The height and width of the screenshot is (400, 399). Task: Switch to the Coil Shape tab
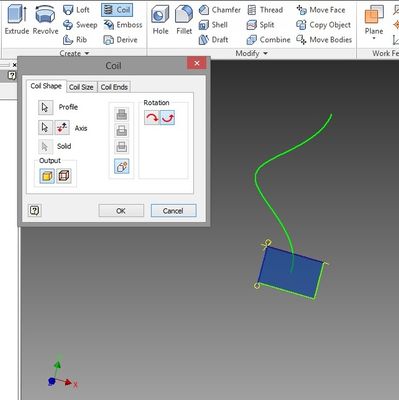coord(46,86)
